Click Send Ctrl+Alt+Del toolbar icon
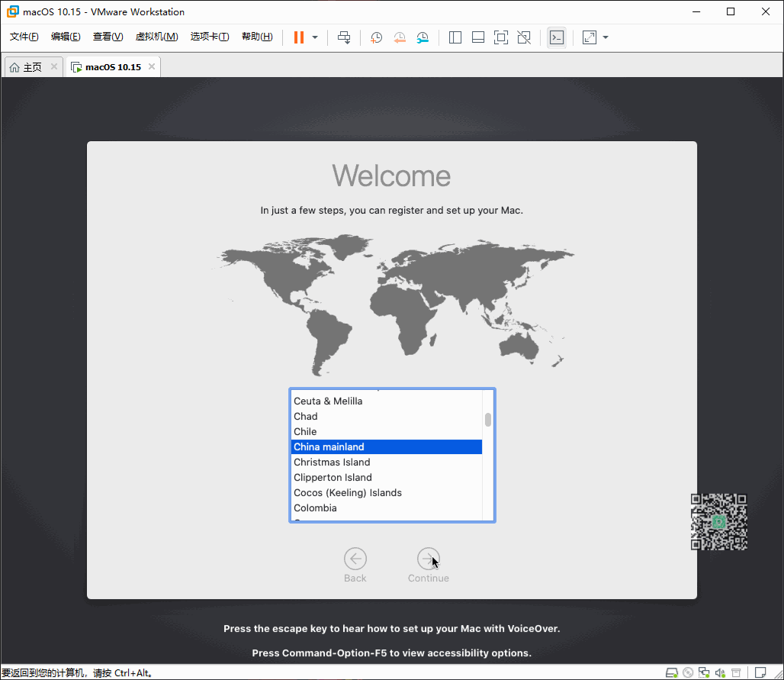 [x=344, y=37]
